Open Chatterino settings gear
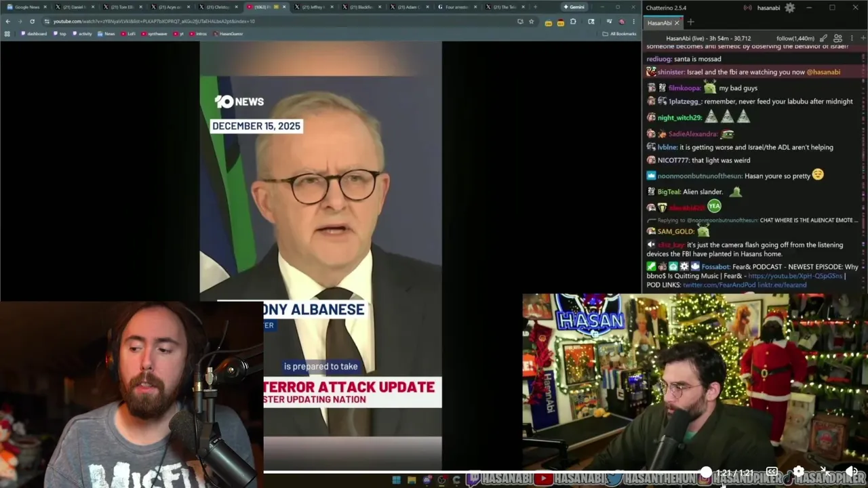The height and width of the screenshot is (488, 868). [x=789, y=8]
